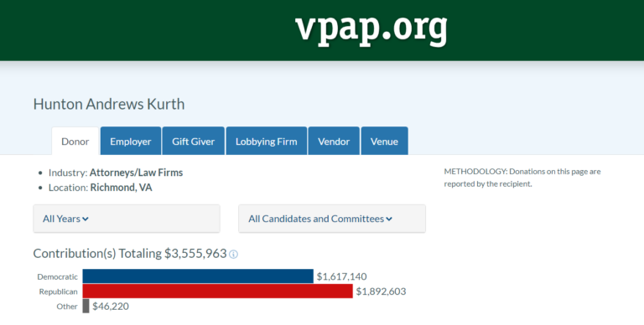Click chevron beside All Candidates and Committees
This screenshot has width=644, height=325.
click(389, 219)
